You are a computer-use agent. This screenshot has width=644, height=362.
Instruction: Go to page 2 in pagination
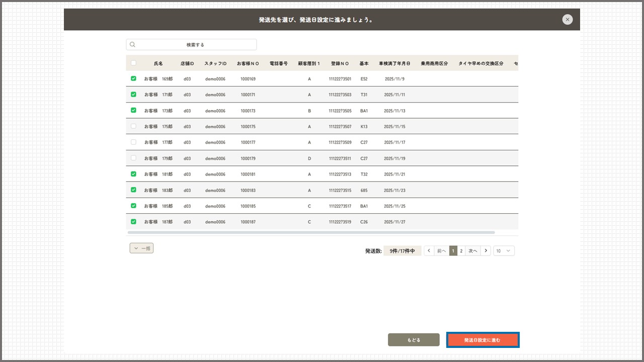pyautogui.click(x=461, y=251)
